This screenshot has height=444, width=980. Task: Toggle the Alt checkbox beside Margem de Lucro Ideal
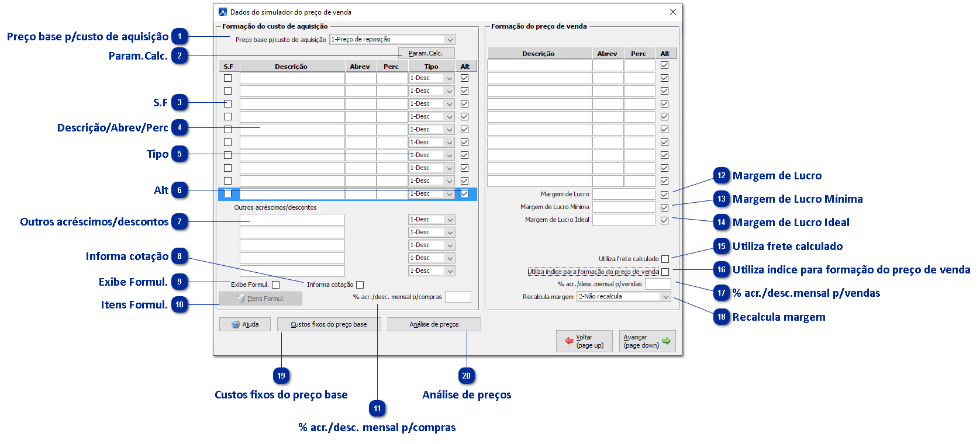point(664,220)
